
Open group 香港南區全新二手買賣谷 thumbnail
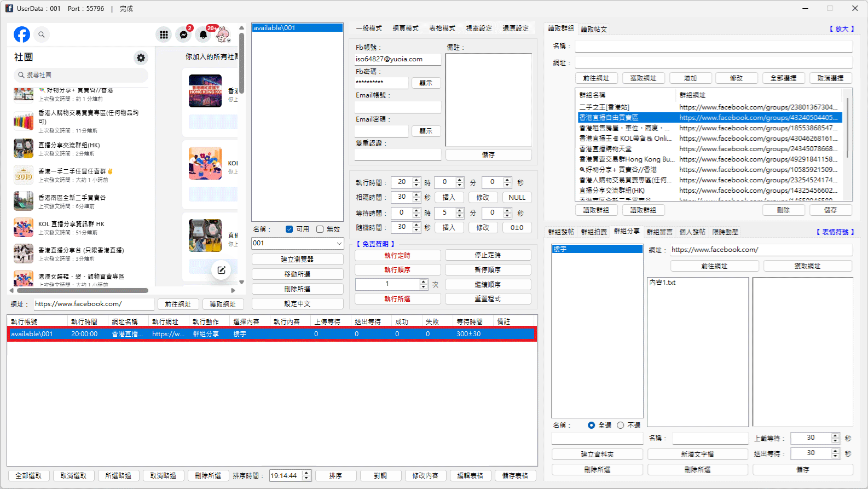point(24,201)
